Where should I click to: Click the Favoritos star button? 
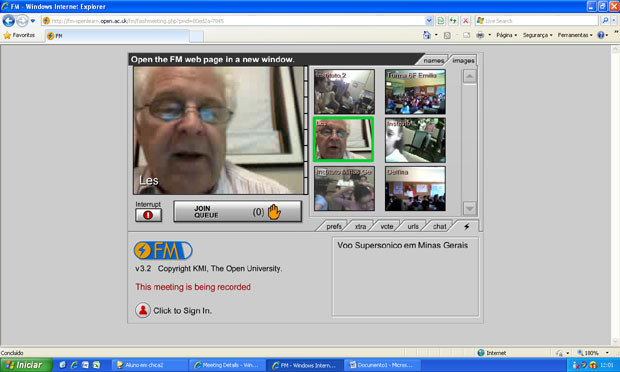pos(19,35)
